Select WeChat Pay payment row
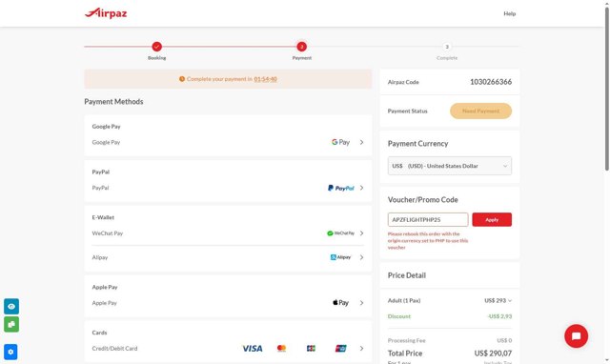This screenshot has width=610, height=364. (228, 233)
